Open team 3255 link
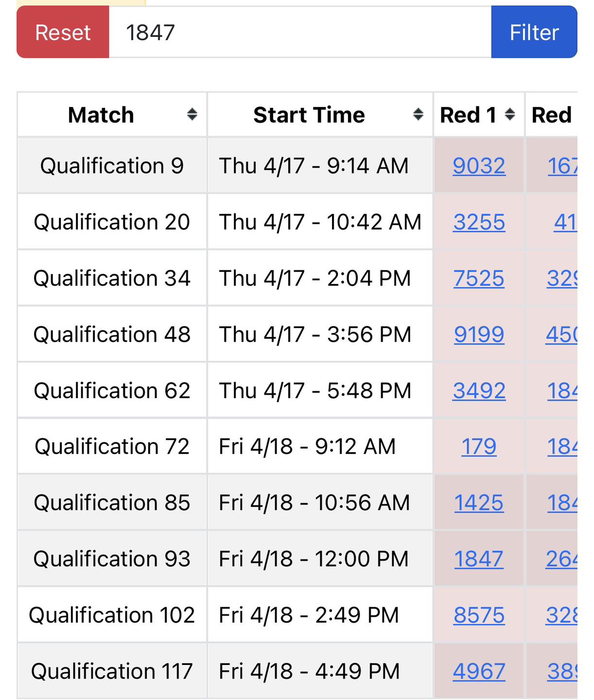The width and height of the screenshot is (594, 700). [479, 222]
